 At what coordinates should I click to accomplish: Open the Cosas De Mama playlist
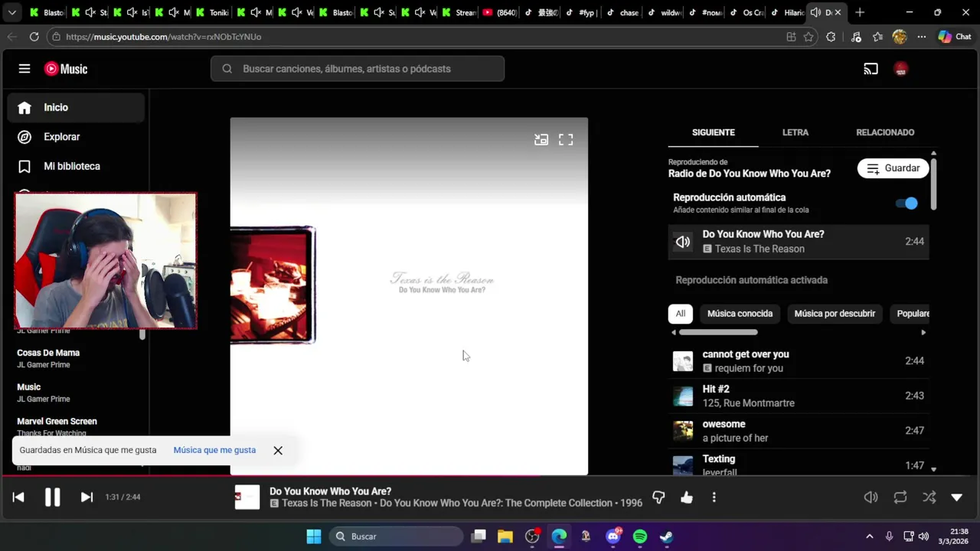click(x=48, y=353)
